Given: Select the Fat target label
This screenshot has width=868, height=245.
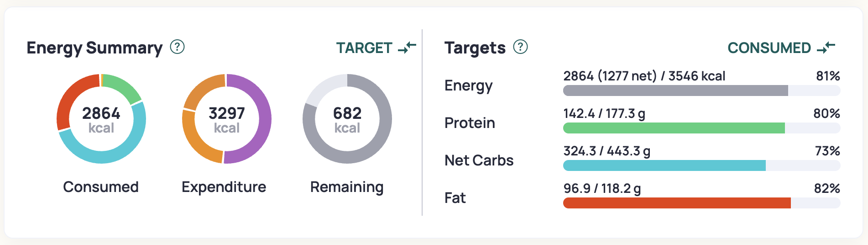Looking at the screenshot, I should (x=455, y=198).
